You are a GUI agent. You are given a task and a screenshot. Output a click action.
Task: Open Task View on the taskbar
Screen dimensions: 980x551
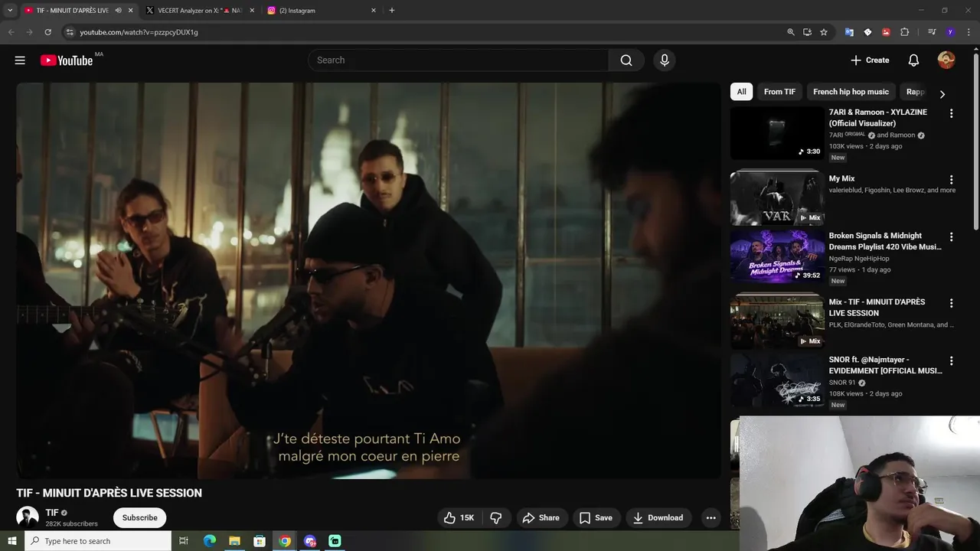[184, 541]
